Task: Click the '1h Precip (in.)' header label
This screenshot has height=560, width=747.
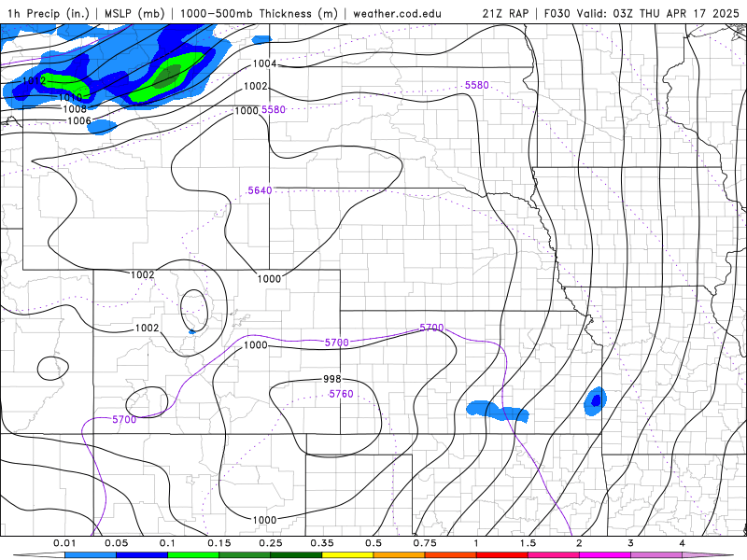Action: pos(49,13)
